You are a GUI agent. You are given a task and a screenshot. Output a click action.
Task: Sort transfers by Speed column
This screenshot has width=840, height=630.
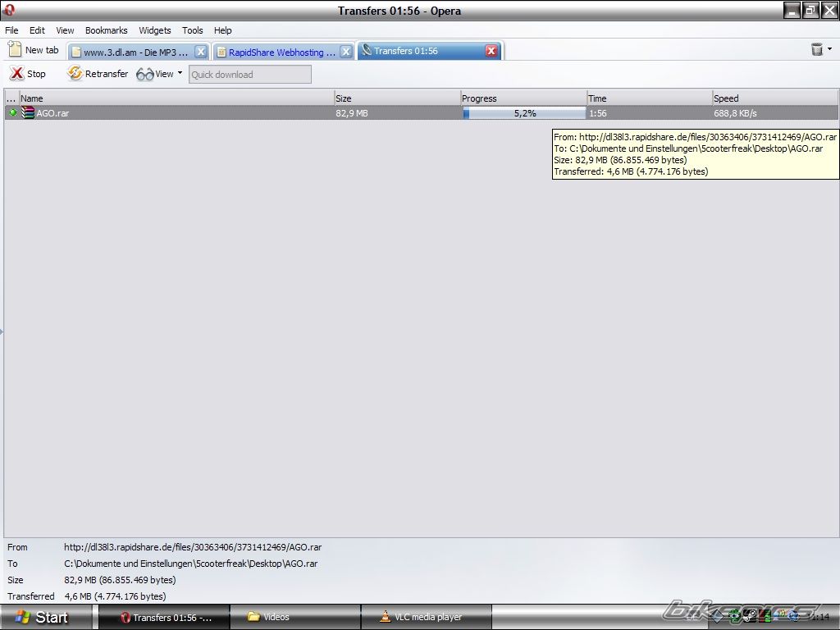pyautogui.click(x=774, y=98)
